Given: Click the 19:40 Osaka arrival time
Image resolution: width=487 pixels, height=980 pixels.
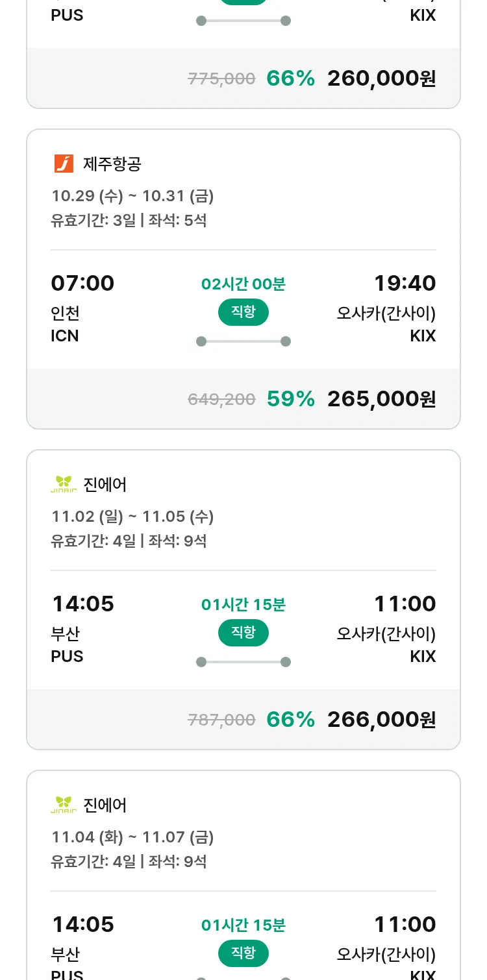Looking at the screenshot, I should [x=405, y=284].
